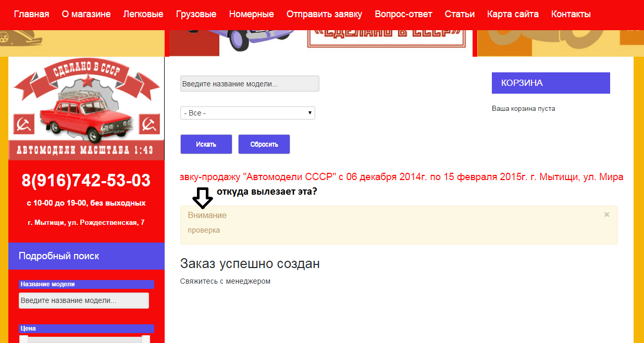644x343 pixels.
Task: Click the "Подробный поиск" sidebar header
Action: [86, 256]
